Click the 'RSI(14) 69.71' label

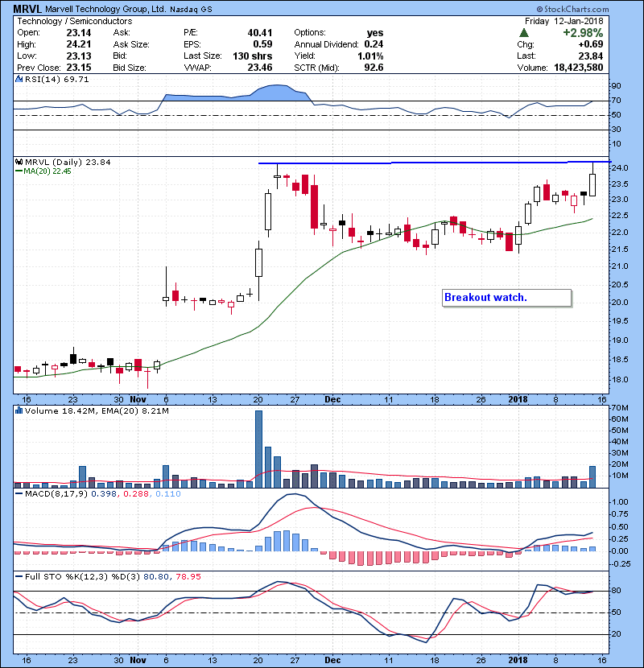pos(56,79)
